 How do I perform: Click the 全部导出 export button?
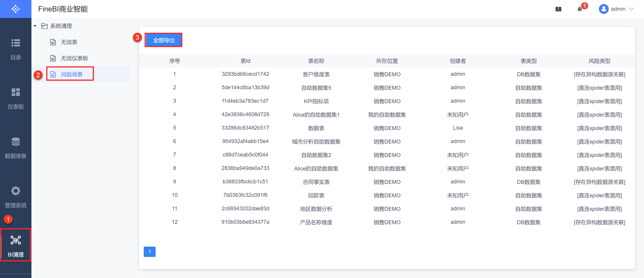point(163,40)
